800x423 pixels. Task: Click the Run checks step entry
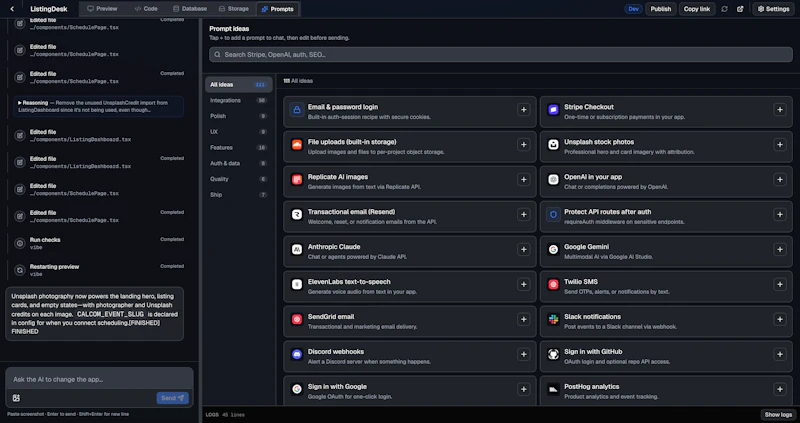[x=98, y=243]
